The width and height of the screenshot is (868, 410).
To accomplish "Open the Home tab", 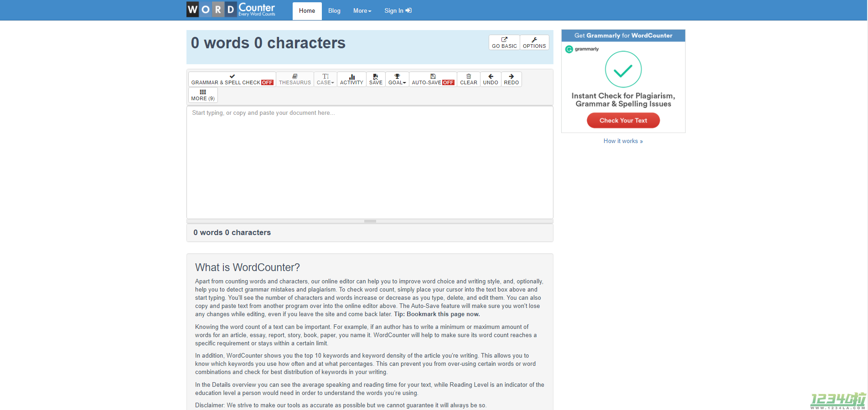I will point(307,11).
